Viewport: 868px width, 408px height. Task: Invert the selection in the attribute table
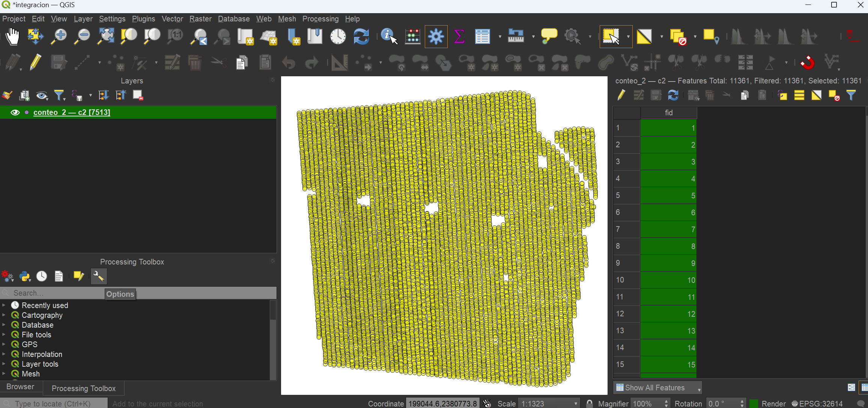(816, 95)
